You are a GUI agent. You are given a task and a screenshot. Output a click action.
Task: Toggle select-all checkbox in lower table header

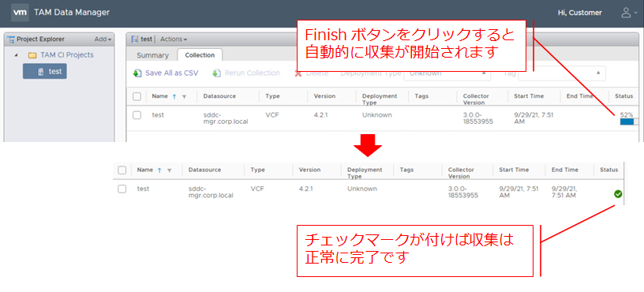click(122, 170)
